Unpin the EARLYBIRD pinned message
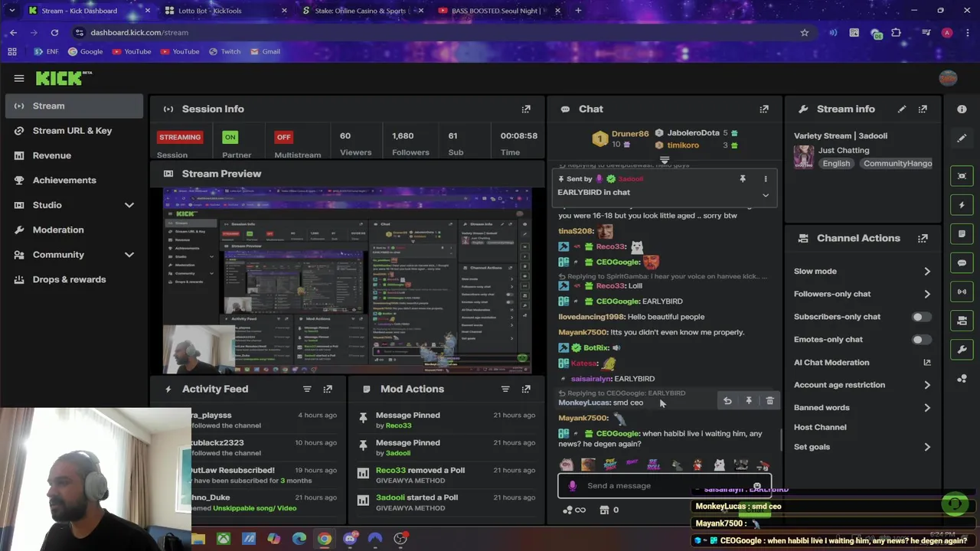The height and width of the screenshot is (551, 980). coord(742,179)
